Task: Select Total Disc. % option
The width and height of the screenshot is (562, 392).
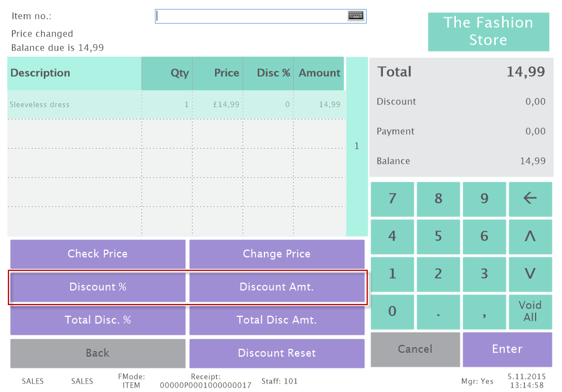Action: pos(98,320)
